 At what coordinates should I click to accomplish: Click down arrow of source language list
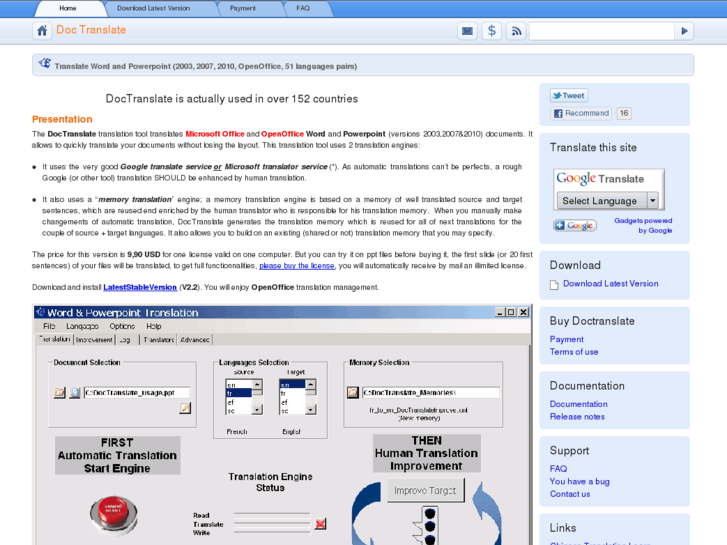tap(256, 410)
